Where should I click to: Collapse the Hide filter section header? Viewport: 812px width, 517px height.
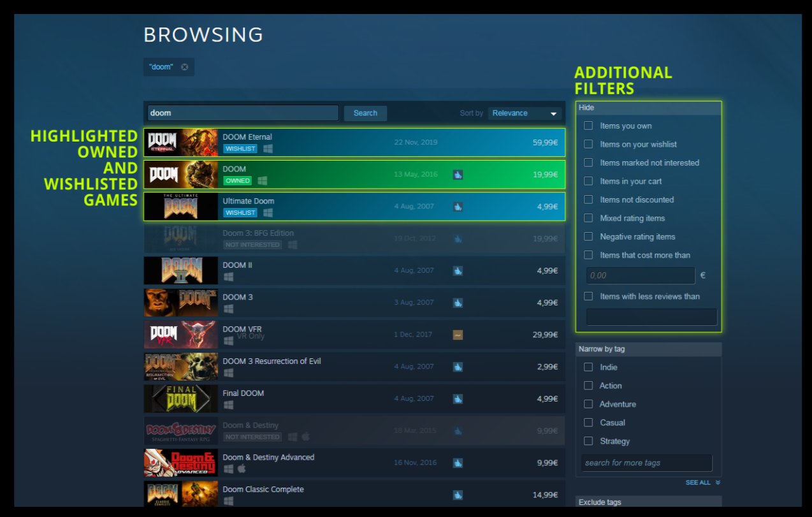tap(649, 108)
